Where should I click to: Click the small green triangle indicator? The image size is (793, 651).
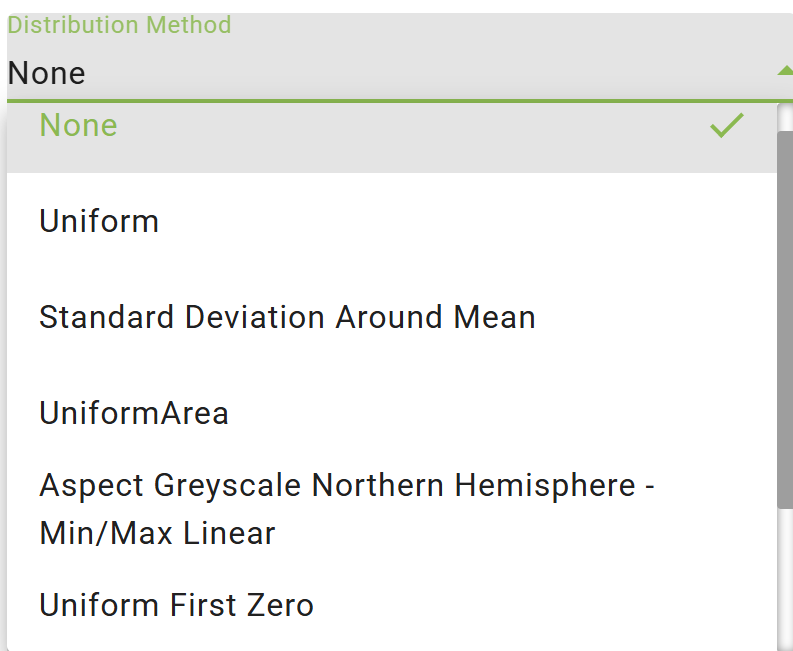[784, 71]
